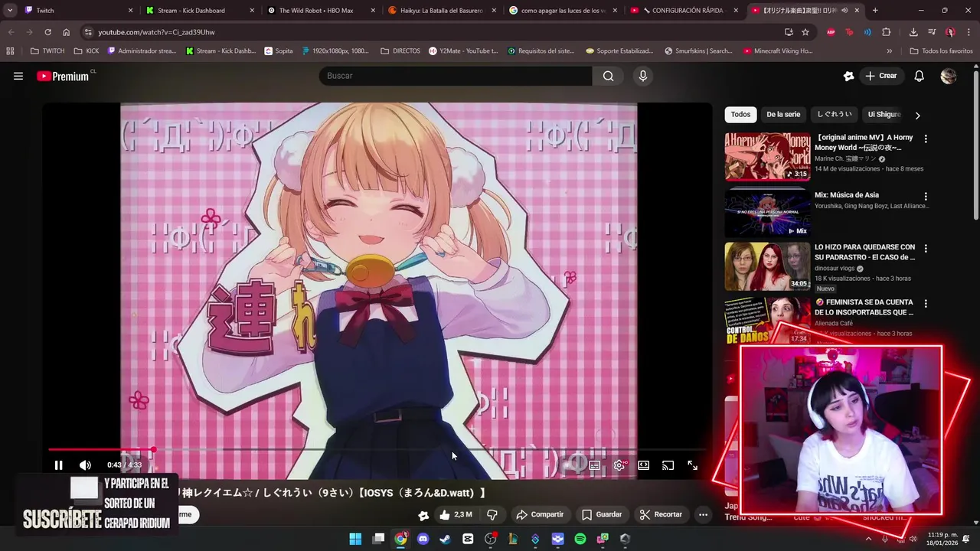Screen dimensions: 980x551
Task: Open the YouTube account avatar menu
Action: (x=949, y=76)
